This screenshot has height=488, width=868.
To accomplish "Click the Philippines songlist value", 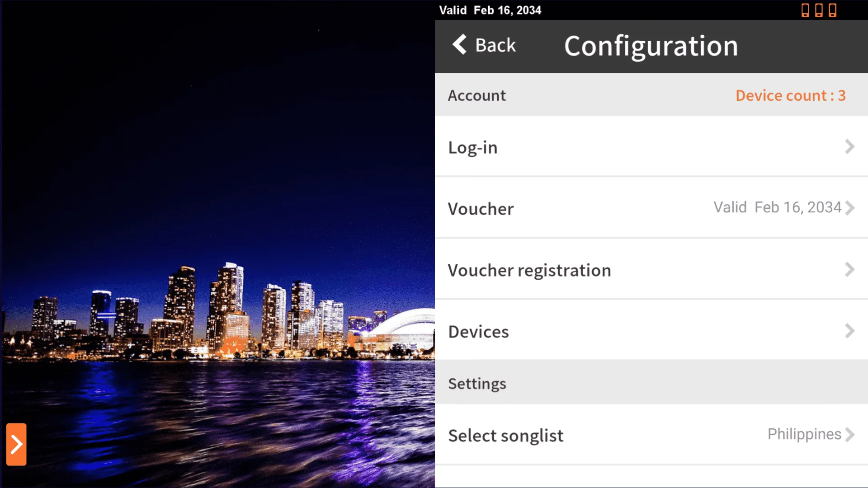I will (x=804, y=434).
